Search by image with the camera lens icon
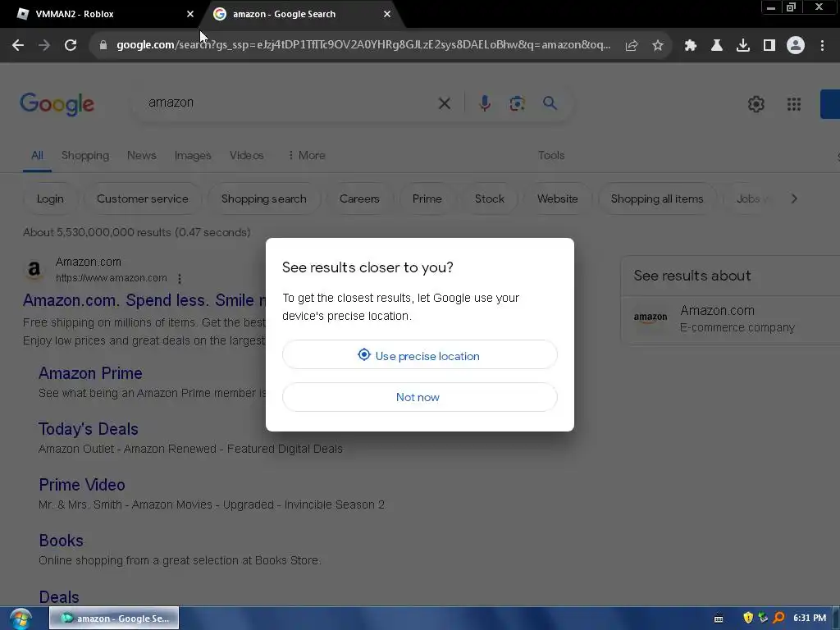The image size is (840, 630). coord(517,103)
